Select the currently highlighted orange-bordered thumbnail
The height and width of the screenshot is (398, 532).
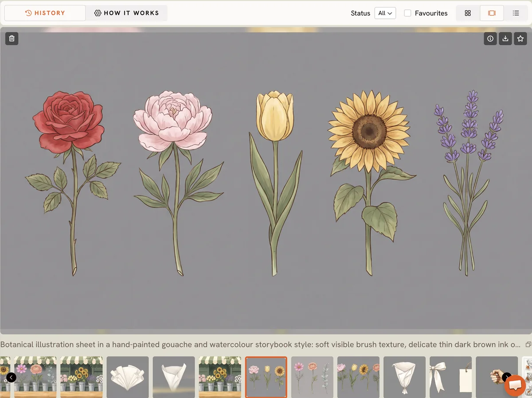coord(266,377)
